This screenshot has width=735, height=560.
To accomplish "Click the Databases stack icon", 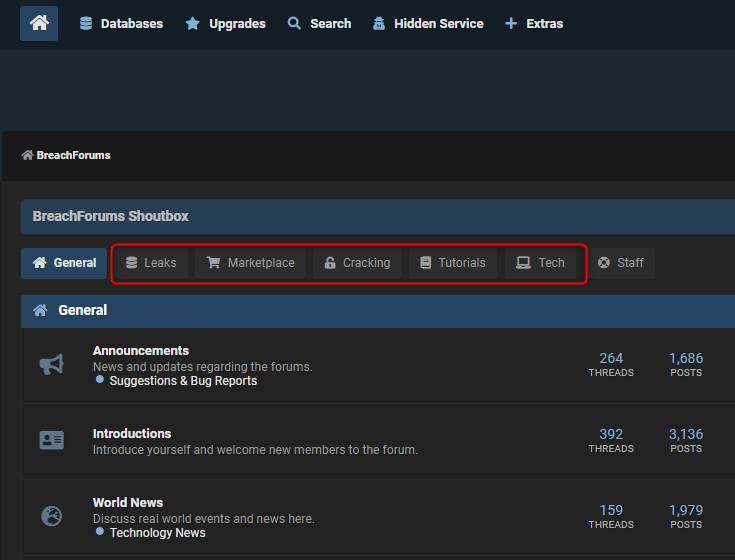I will [86, 23].
